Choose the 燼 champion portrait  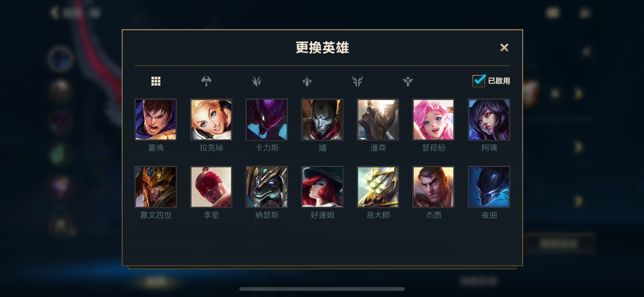click(322, 119)
